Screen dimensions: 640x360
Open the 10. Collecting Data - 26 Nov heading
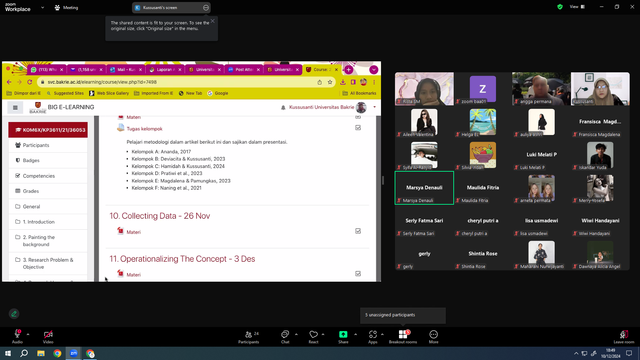tap(160, 216)
